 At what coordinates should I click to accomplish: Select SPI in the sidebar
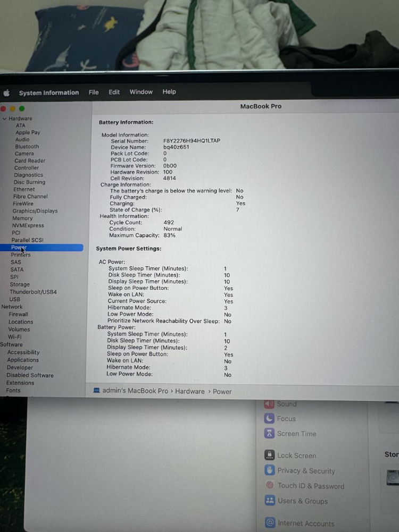point(14,277)
